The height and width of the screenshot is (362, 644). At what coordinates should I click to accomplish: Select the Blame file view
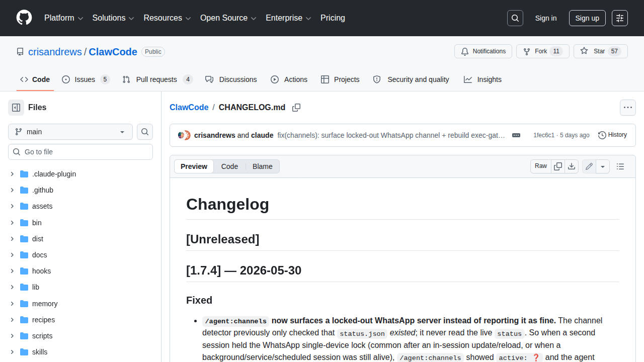pos(263,166)
